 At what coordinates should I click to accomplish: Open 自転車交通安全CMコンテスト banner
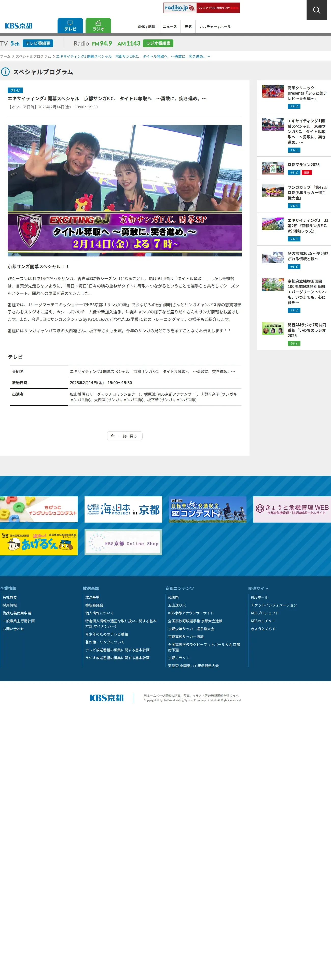(208, 509)
